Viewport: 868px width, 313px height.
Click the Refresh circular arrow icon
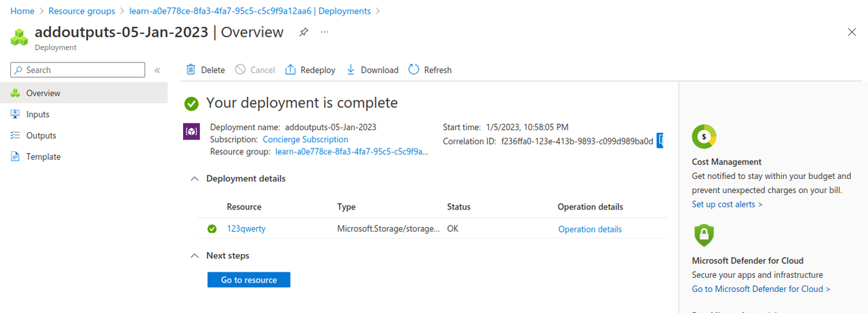coord(413,70)
